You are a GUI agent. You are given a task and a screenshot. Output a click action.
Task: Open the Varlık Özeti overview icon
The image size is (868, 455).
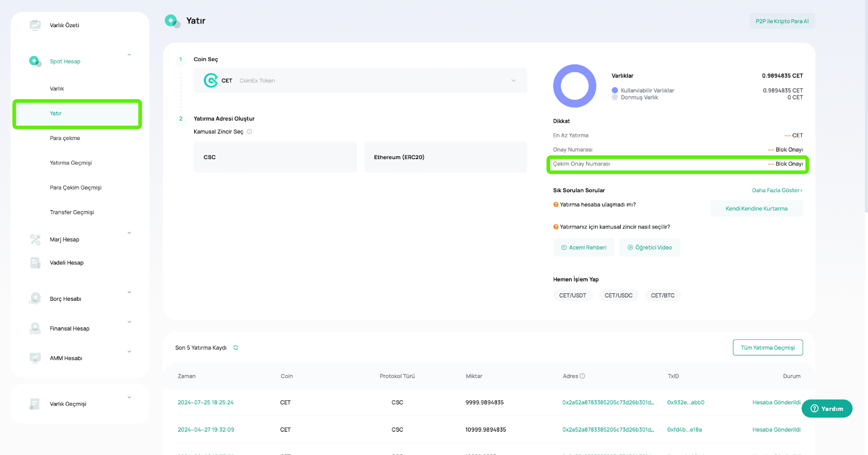click(x=35, y=25)
